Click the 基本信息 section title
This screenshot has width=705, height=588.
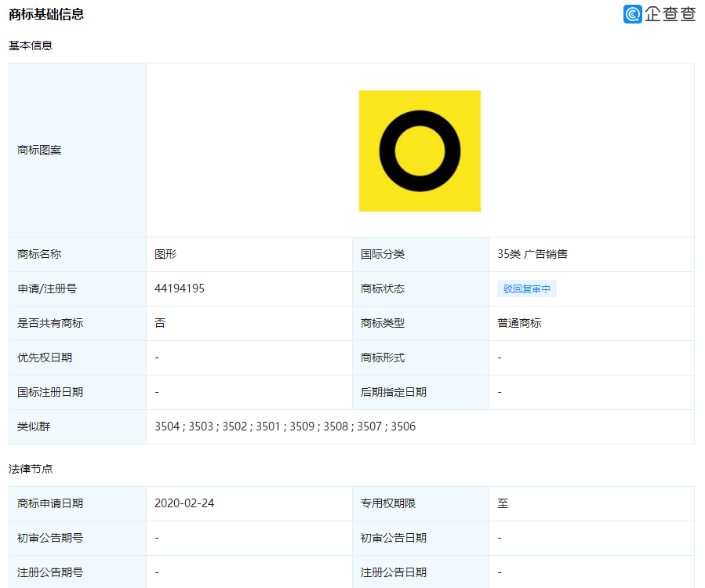(x=31, y=45)
